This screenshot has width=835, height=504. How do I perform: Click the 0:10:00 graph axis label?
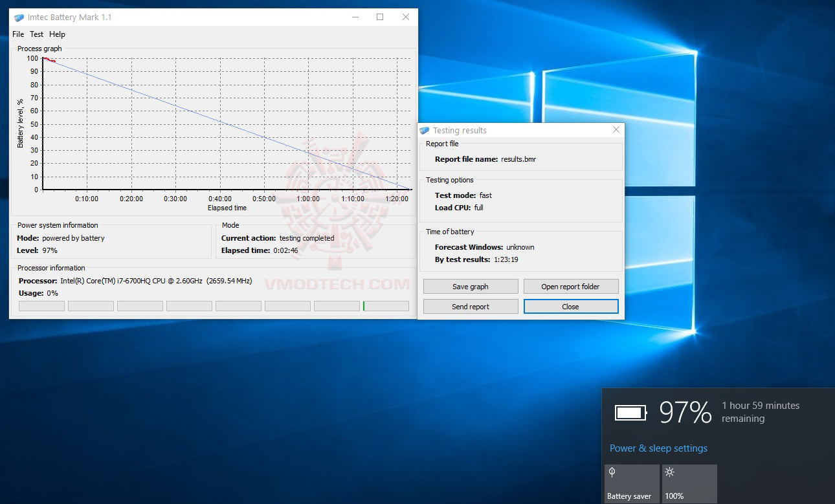tap(87, 199)
